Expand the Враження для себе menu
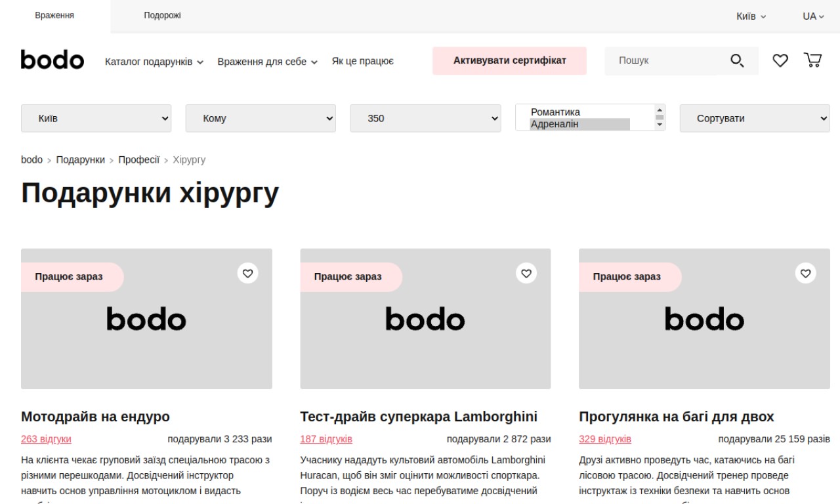The height and width of the screenshot is (504, 840). point(268,62)
